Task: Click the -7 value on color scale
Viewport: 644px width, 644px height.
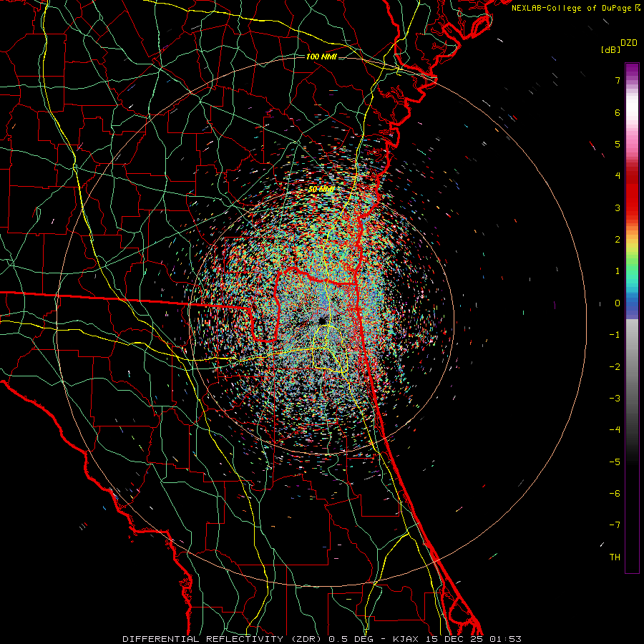Action: point(615,525)
